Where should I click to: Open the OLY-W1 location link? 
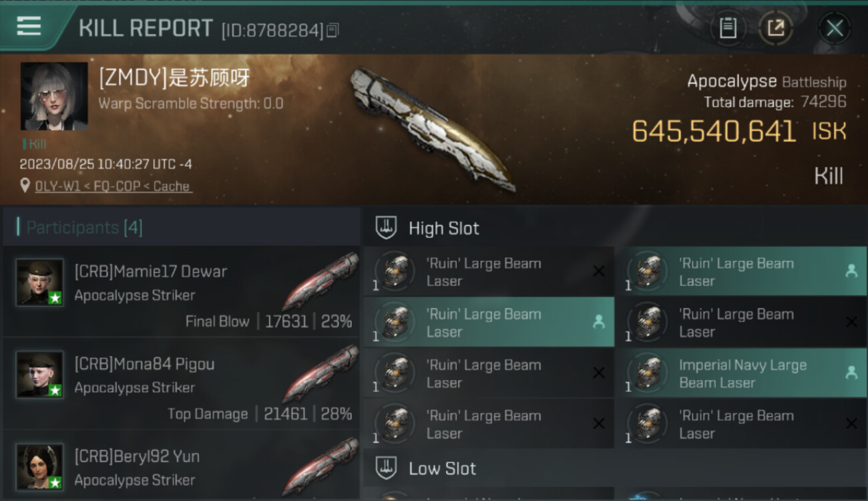coord(114,186)
